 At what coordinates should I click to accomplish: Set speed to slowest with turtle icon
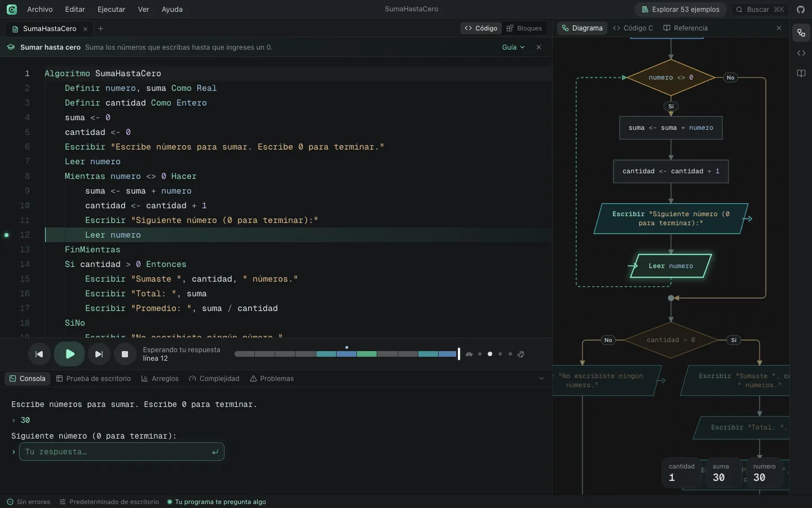click(469, 354)
